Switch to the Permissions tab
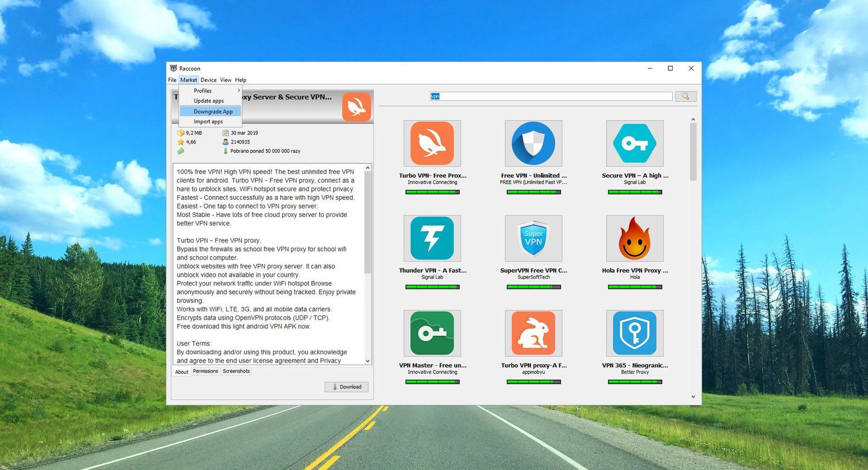This screenshot has width=868, height=470. click(x=205, y=371)
